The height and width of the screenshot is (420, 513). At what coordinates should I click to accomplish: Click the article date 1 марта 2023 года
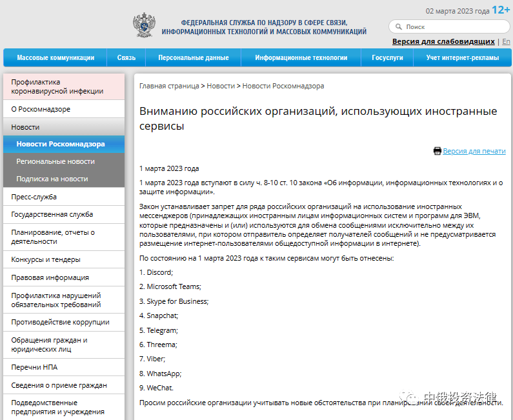point(169,168)
